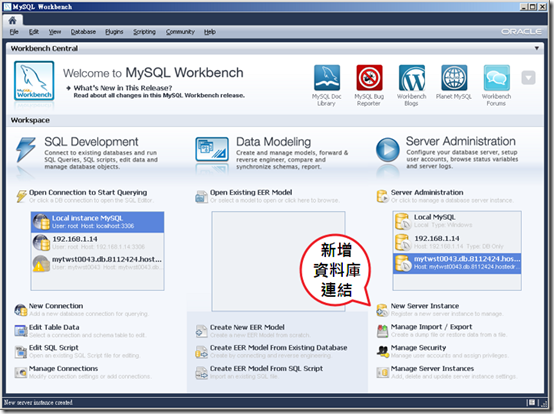Viewport: 554px width, 414px height.
Task: Select mytwst0043 hosted server instance
Action: [x=457, y=263]
